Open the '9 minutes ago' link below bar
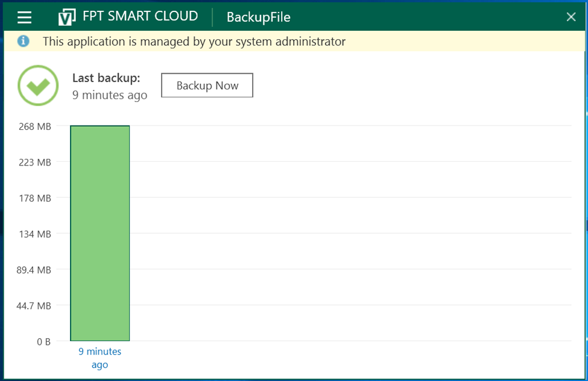This screenshot has width=588, height=381. (100, 358)
